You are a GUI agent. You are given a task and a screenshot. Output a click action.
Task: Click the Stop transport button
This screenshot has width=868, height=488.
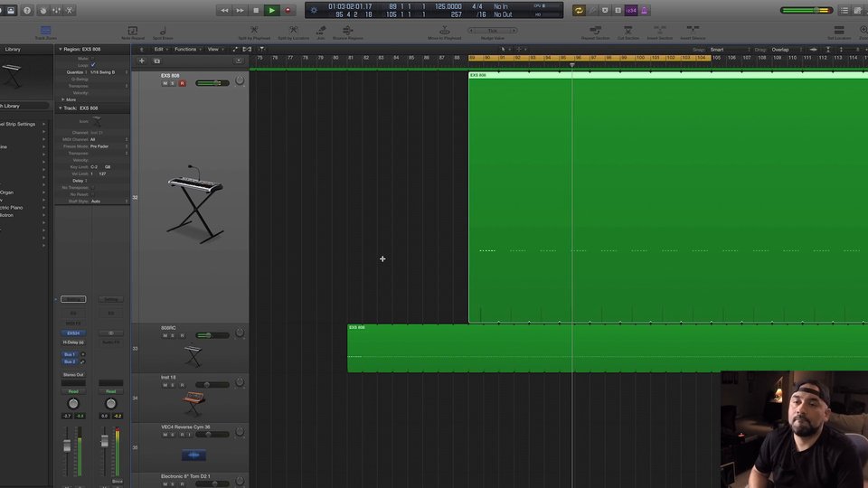[x=256, y=10]
